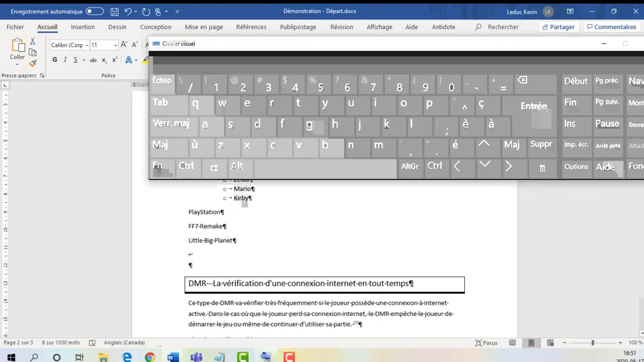Open the Calibri font name dropdown
The width and height of the screenshot is (644, 362).
pyautogui.click(x=87, y=45)
